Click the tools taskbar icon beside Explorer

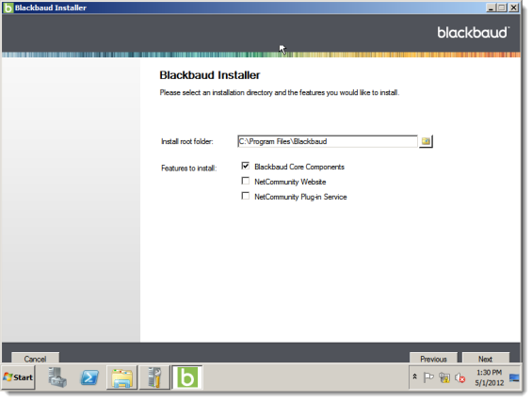coord(154,377)
